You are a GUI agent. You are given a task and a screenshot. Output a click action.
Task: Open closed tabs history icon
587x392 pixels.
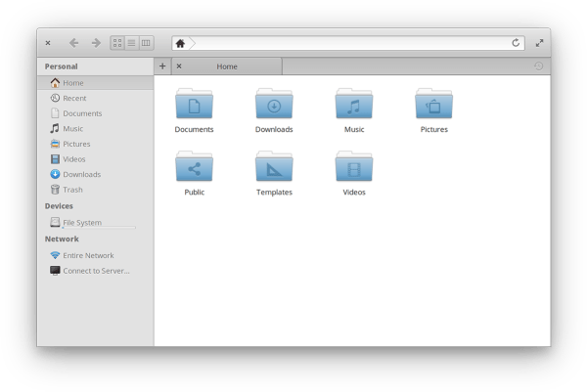(x=538, y=66)
